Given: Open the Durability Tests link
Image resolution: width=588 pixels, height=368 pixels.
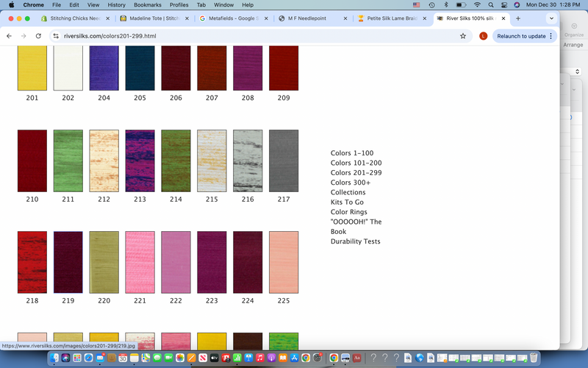Looking at the screenshot, I should (x=355, y=241).
